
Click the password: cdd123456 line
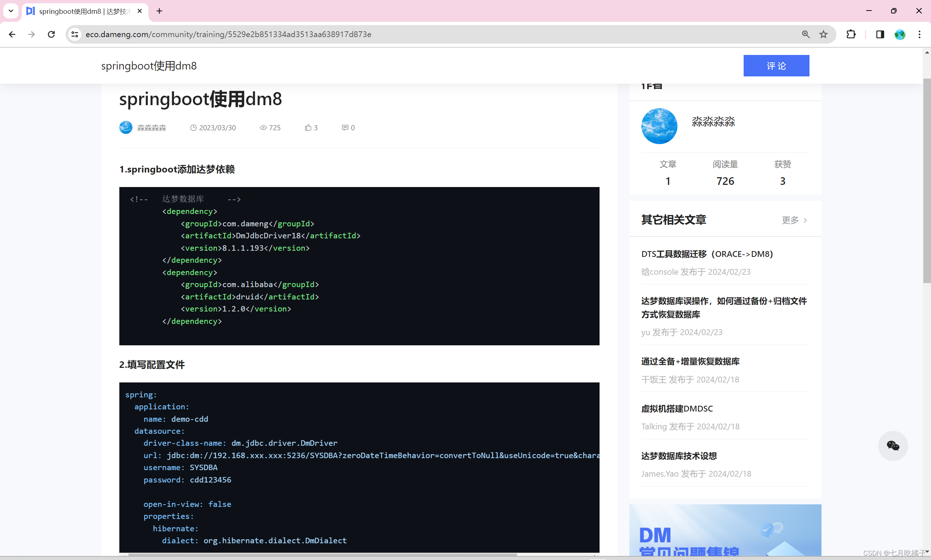point(187,480)
